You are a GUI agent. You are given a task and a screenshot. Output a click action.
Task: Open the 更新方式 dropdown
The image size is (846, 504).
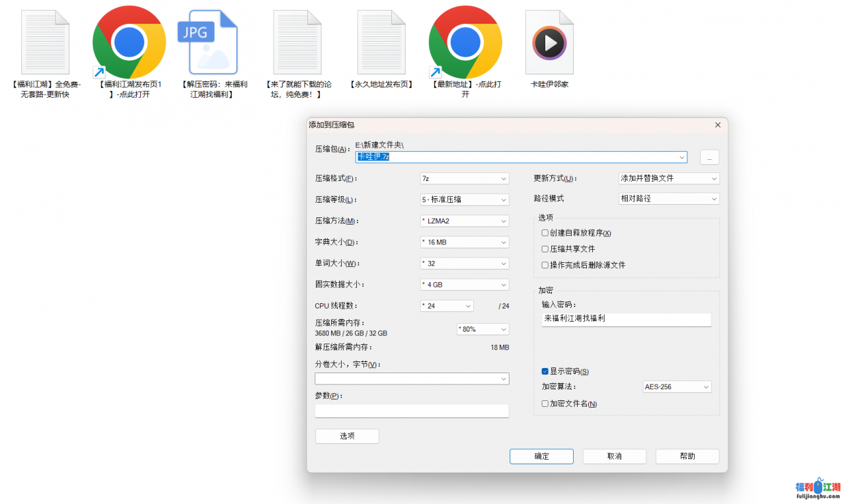pyautogui.click(x=668, y=178)
